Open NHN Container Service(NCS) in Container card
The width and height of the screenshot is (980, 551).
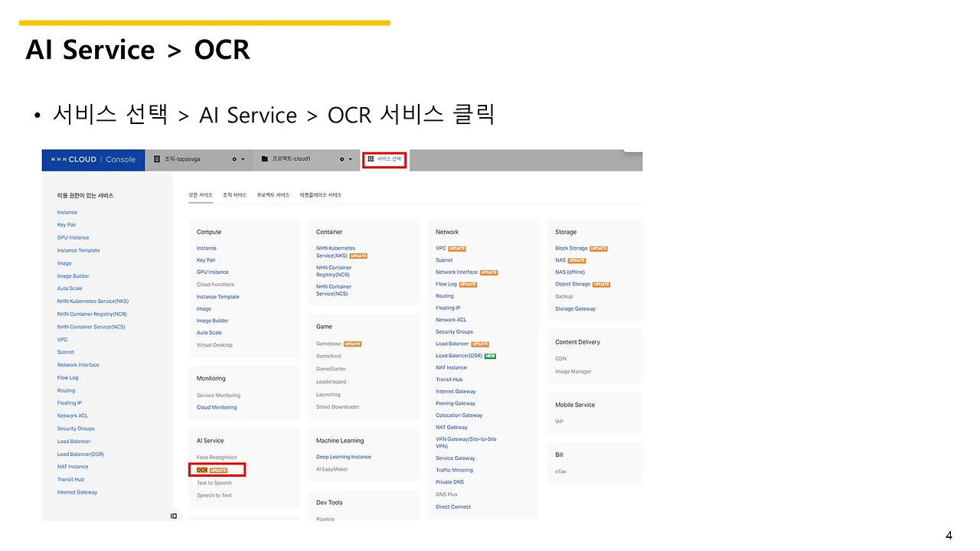point(334,290)
